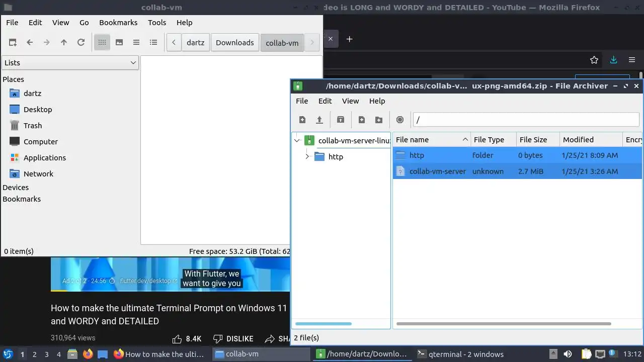
Task: Open a new tab in the file manager
Action: [13, 43]
